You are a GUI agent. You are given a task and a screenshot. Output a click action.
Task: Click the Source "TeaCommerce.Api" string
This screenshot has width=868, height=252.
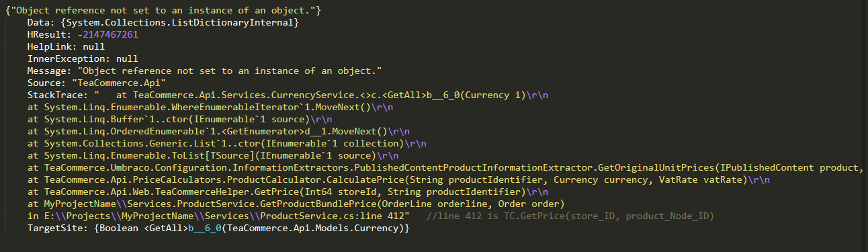[114, 83]
